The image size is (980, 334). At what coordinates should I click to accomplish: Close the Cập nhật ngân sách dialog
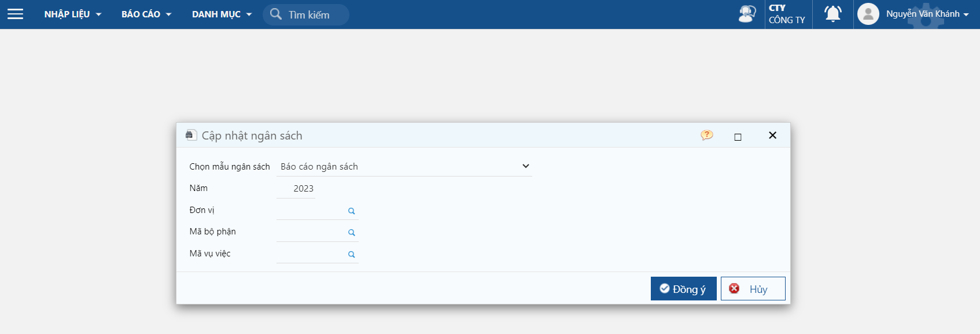(772, 135)
